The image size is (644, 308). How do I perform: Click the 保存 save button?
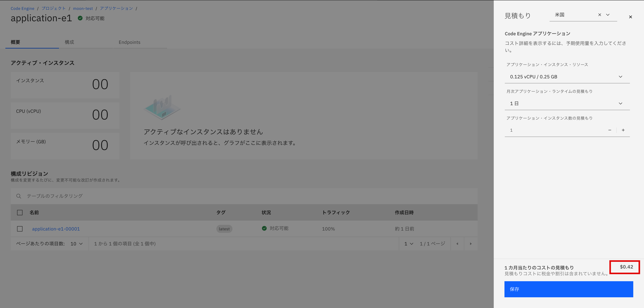coord(569,289)
